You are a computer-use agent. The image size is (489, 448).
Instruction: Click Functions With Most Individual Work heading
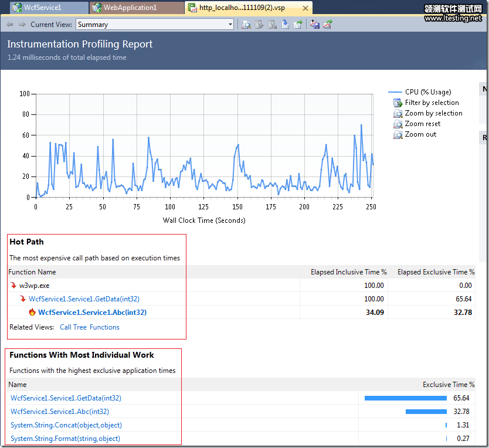[81, 355]
